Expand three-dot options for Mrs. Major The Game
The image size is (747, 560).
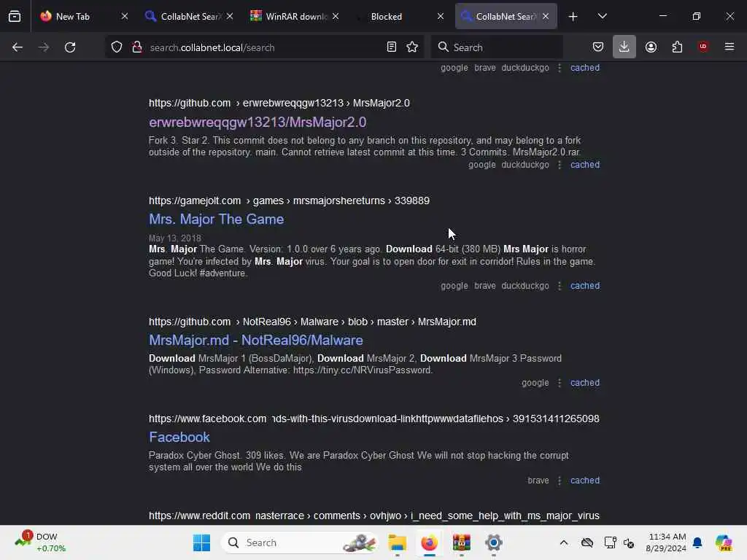point(560,286)
